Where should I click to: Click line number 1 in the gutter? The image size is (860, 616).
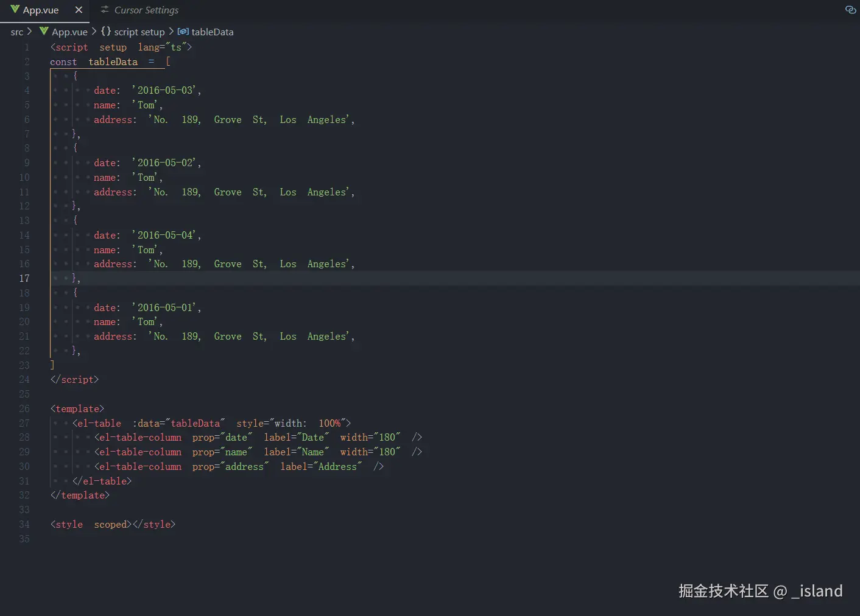[x=27, y=47]
